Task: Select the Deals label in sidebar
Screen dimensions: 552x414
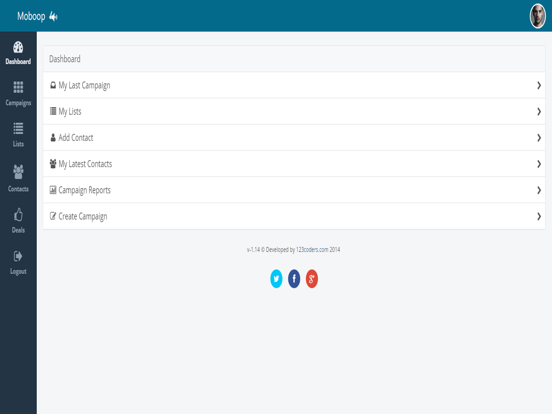Action: pos(18,230)
